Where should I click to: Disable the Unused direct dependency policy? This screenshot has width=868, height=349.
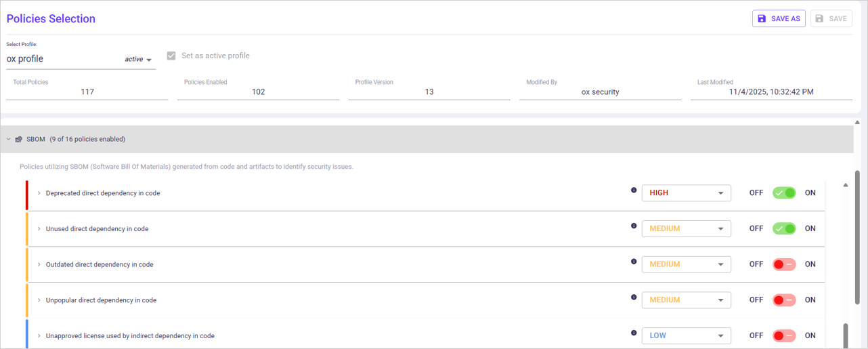tap(784, 229)
